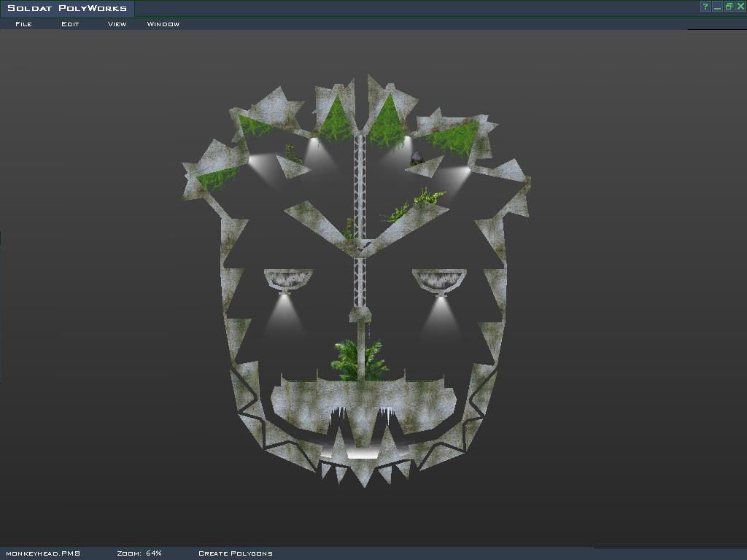Screen dimensions: 747x560
Task: Click the Zoom 64% status indicator
Action: click(x=139, y=553)
